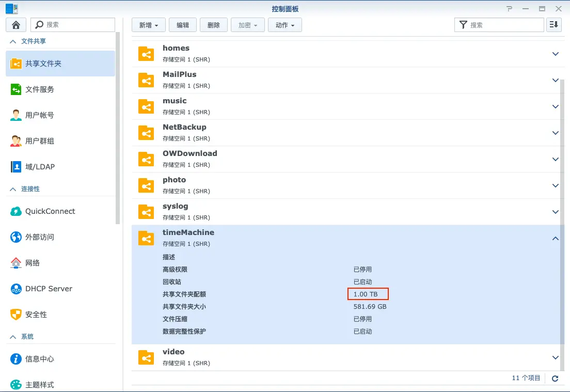This screenshot has width=570, height=392.
Task: Open the 文件服务 sidebar item
Action: point(60,89)
